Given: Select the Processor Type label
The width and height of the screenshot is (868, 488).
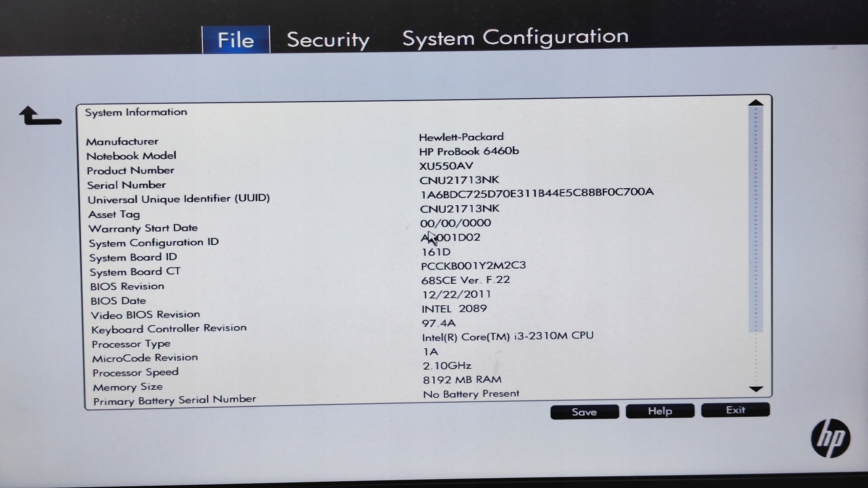Looking at the screenshot, I should point(131,344).
